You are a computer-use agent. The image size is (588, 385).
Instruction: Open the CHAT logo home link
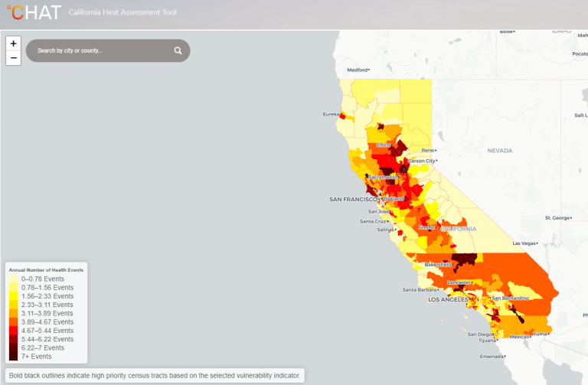[34, 12]
